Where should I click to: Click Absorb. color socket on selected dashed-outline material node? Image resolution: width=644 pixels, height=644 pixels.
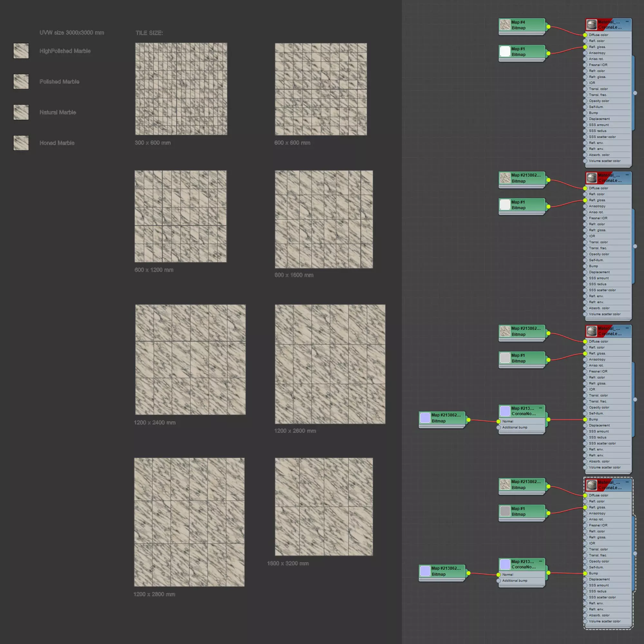pos(585,615)
